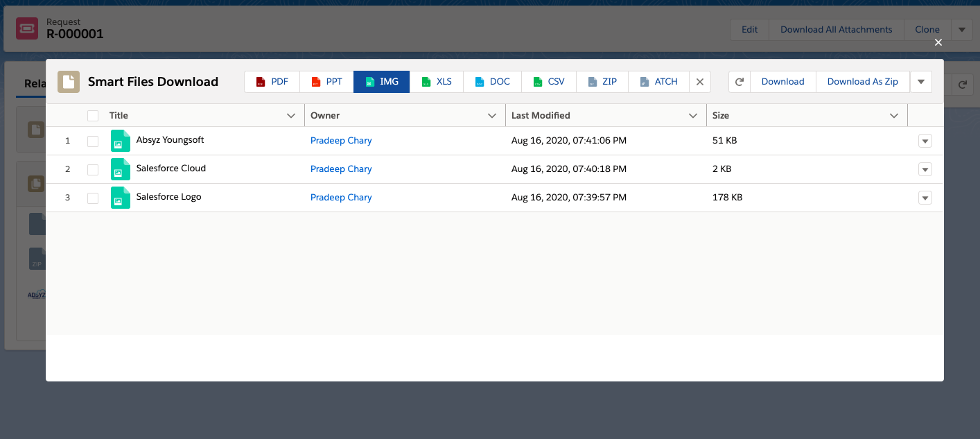Click the image file icon for Salesforce Cloud
Screen dimensions: 980x439
(121, 169)
